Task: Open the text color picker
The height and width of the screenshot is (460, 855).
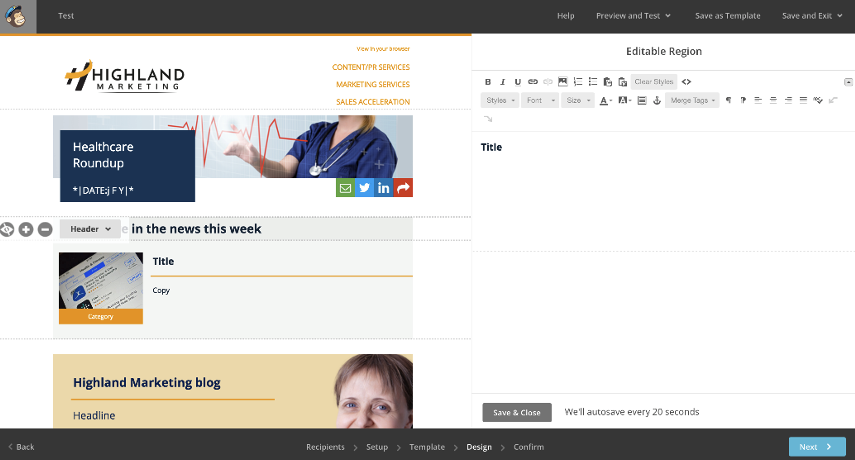Action: (x=606, y=101)
